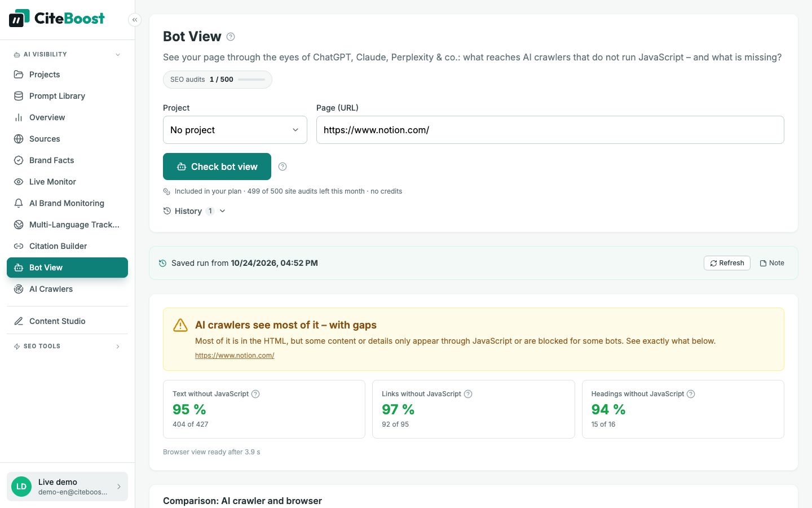
Task: Click the coins icon beside Included in your plan
Action: pyautogui.click(x=166, y=191)
